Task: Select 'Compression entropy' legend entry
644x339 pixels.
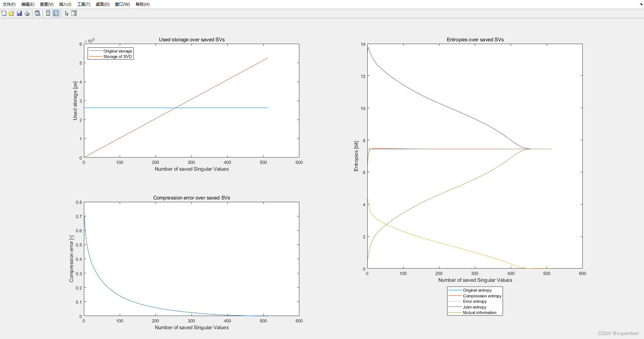Action: pyautogui.click(x=475, y=296)
